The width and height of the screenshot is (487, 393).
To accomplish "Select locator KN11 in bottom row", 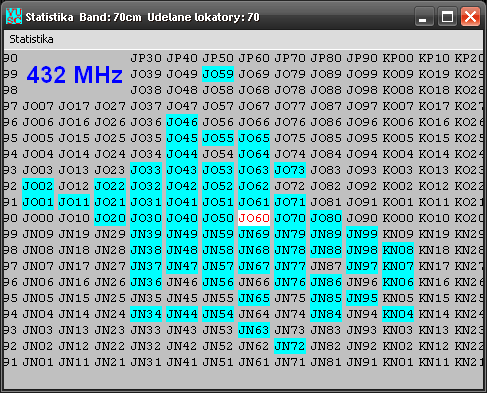I will click(434, 362).
